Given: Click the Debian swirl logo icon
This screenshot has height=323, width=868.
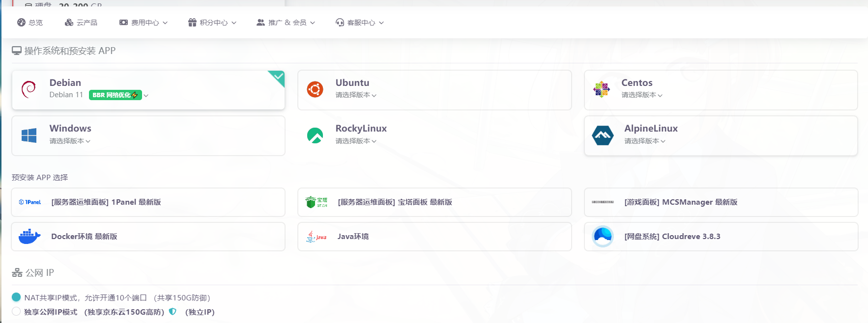Looking at the screenshot, I should [x=29, y=89].
